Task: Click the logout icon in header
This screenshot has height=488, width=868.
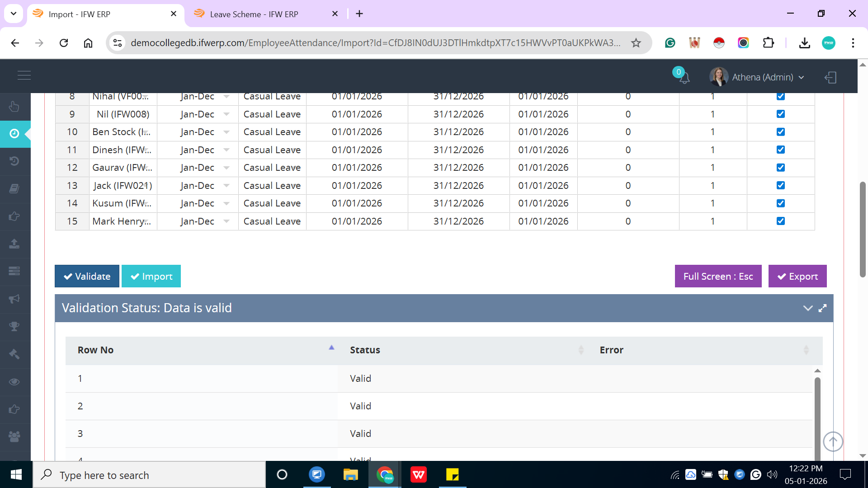Action: [x=830, y=77]
